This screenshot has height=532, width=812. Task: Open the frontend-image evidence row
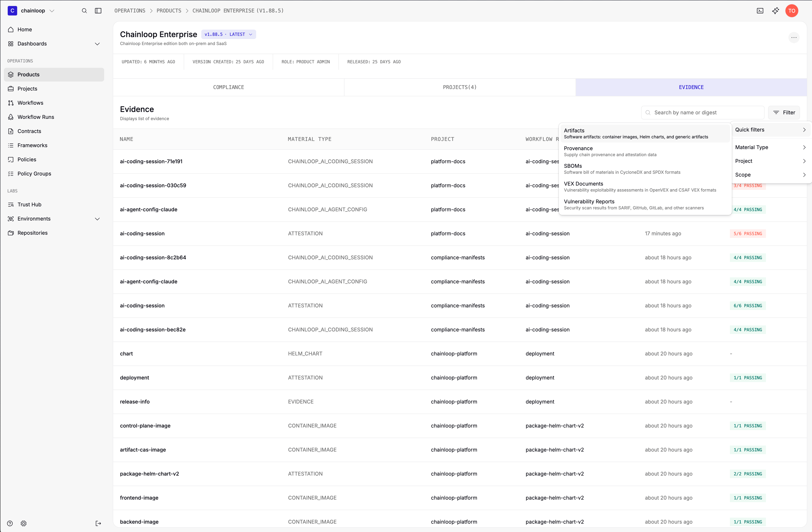460,498
